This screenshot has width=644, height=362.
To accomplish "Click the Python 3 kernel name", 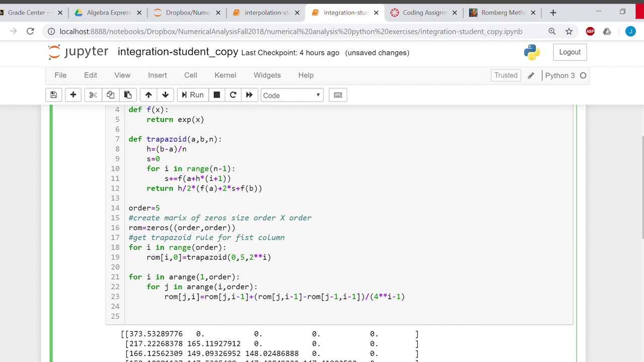I will [x=559, y=75].
